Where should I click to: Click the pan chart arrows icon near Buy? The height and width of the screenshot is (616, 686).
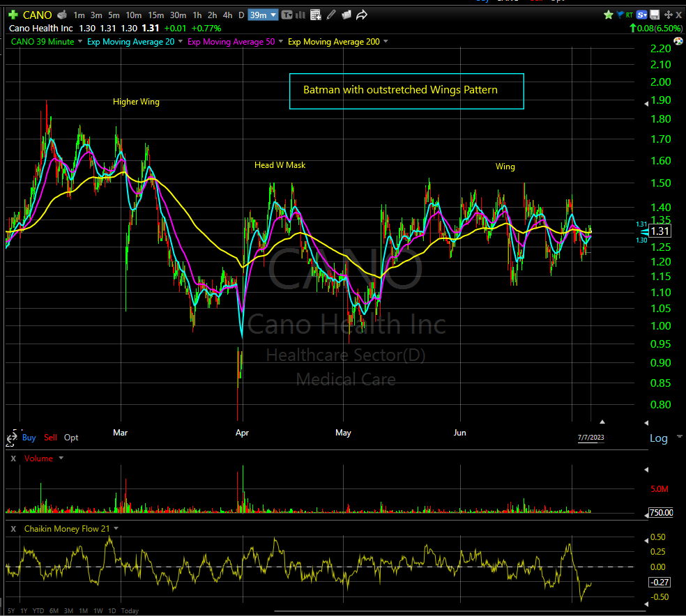11,438
